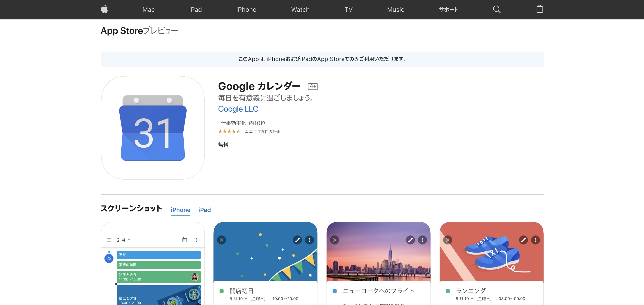Viewport: 644px width, 305px height.
Task: Click green color dot beside ランニング
Action: tap(447, 291)
